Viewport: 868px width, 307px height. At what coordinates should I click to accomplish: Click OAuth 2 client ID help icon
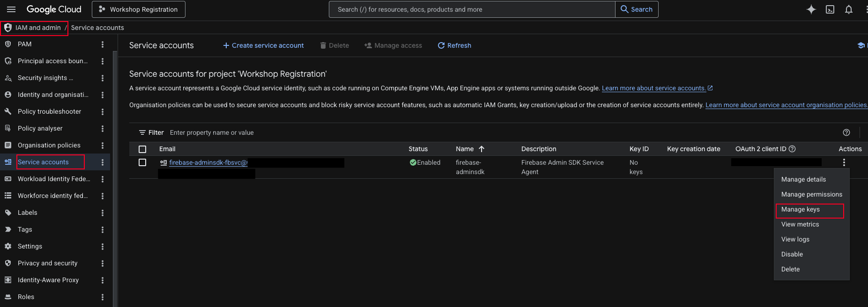(x=792, y=149)
